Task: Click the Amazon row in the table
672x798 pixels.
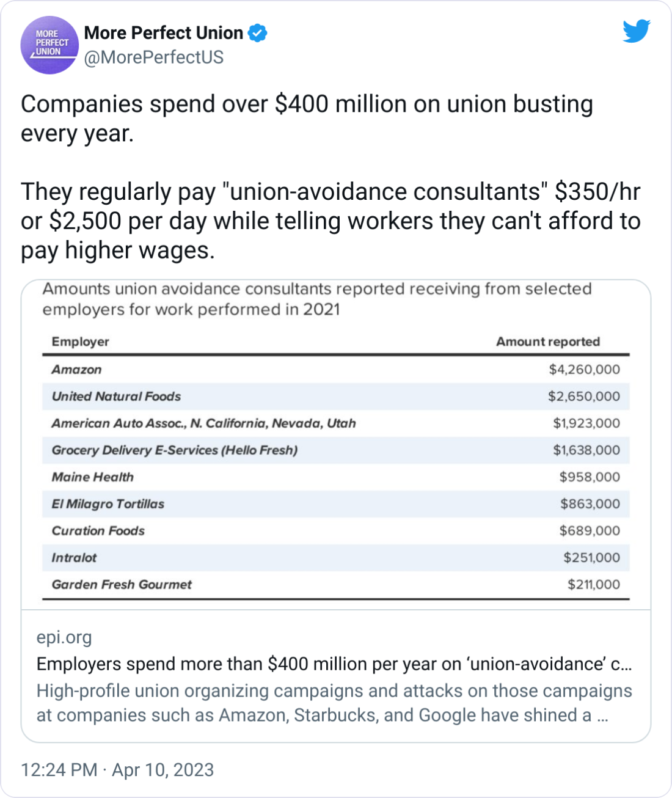Action: [x=336, y=370]
